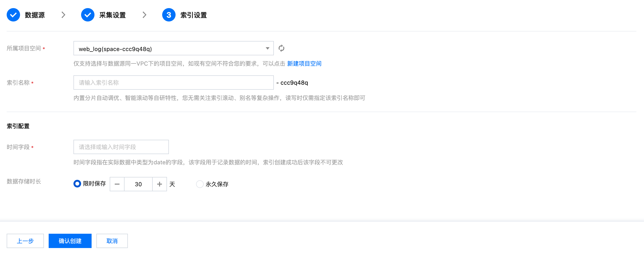This screenshot has width=644, height=259.
Task: Open the web_log project space selector
Action: [x=170, y=48]
